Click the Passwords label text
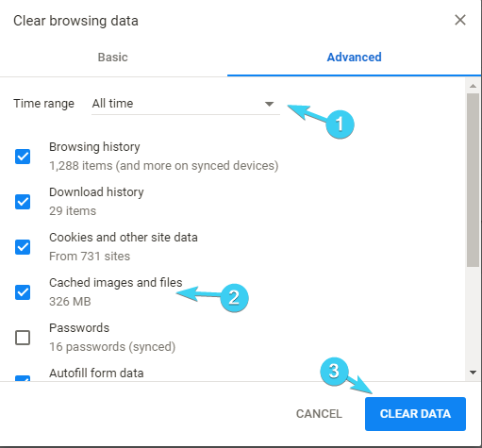This screenshot has width=482, height=448. pyautogui.click(x=79, y=328)
